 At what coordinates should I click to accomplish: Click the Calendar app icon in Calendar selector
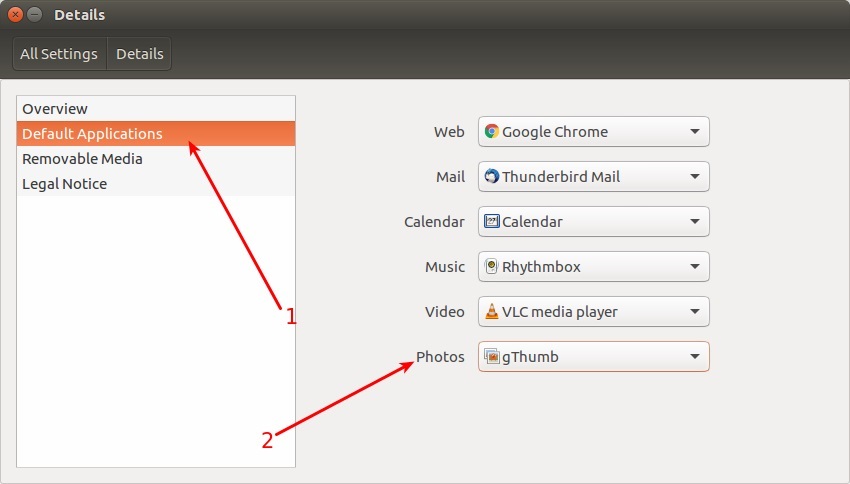tap(491, 221)
